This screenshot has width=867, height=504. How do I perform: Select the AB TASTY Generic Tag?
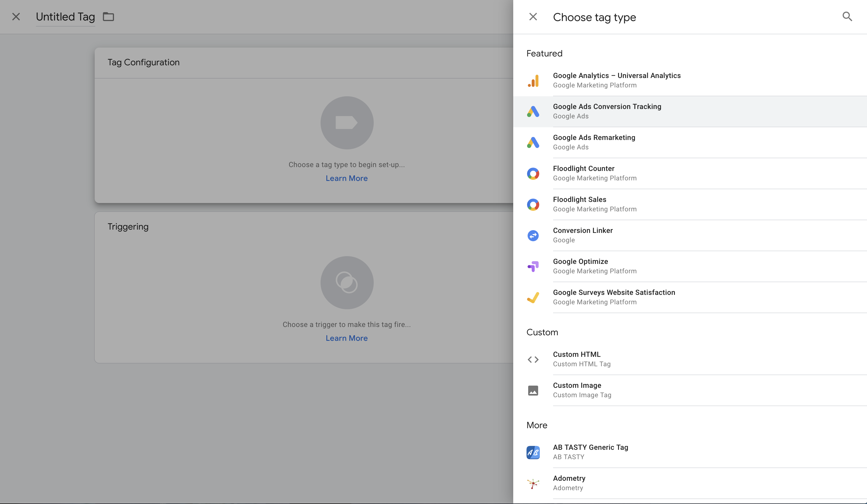click(690, 452)
